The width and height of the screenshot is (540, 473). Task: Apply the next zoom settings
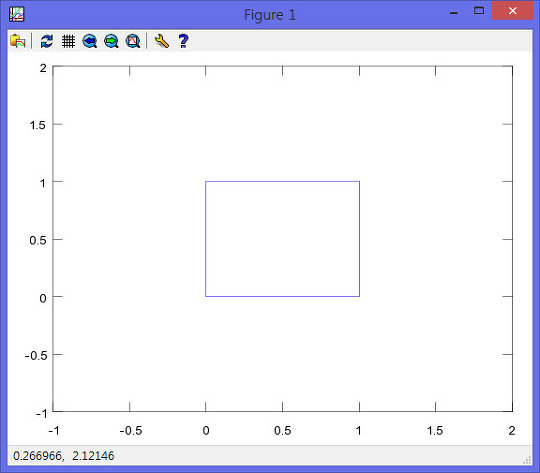111,41
